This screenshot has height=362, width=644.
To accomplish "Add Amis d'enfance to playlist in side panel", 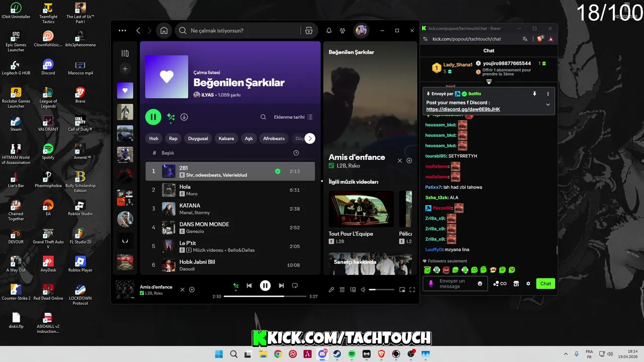I will click(409, 160).
